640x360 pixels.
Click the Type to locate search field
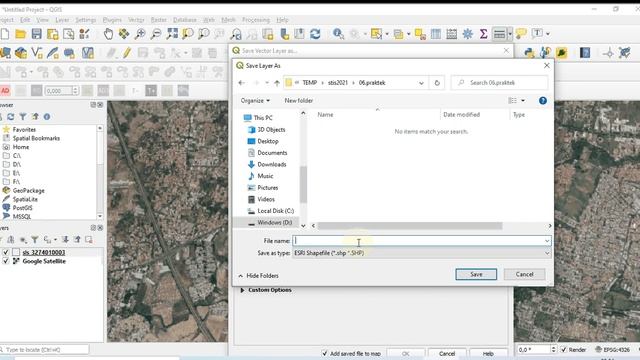(x=44, y=350)
